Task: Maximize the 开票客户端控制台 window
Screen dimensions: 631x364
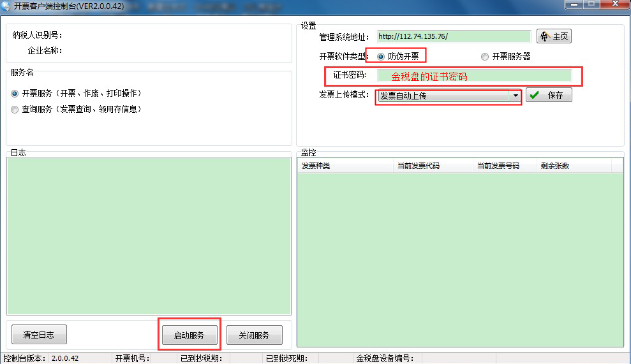Action: 591,4
